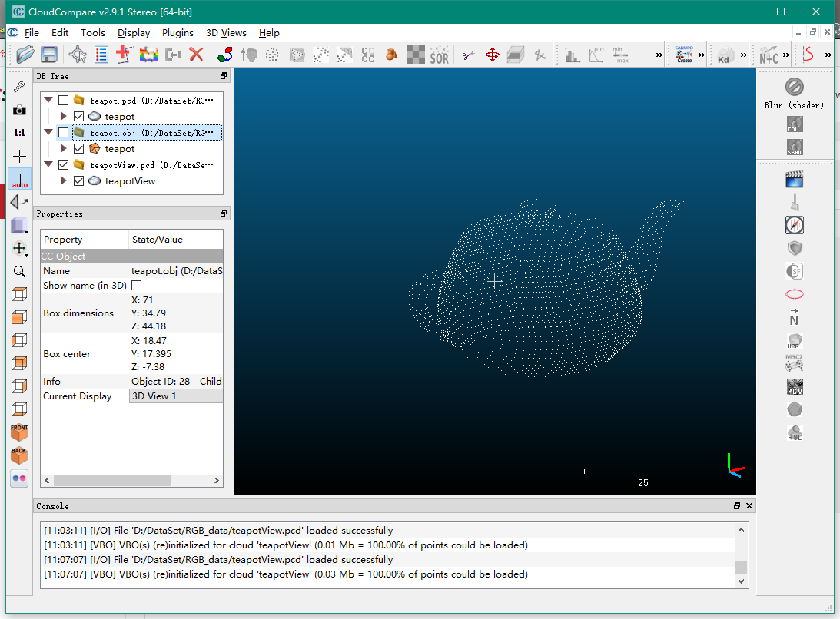Open the Help menu
Viewport: 840px width, 619px height.
pos(269,33)
